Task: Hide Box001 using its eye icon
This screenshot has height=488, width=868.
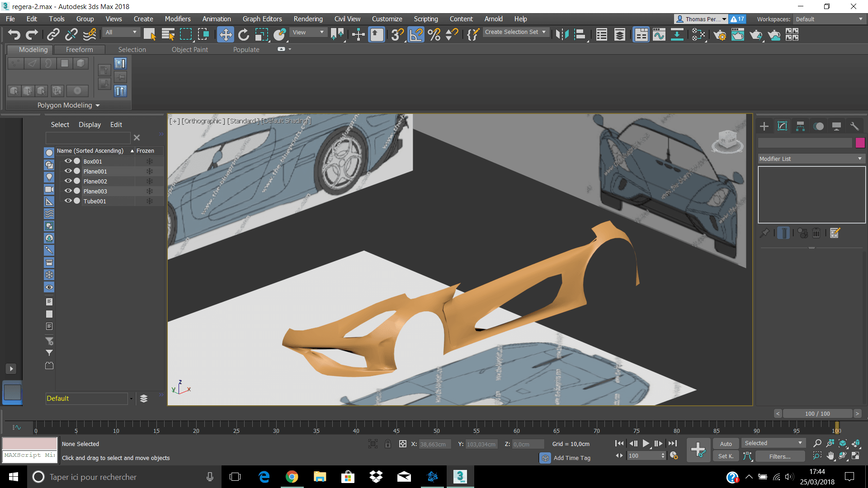Action: (x=68, y=161)
